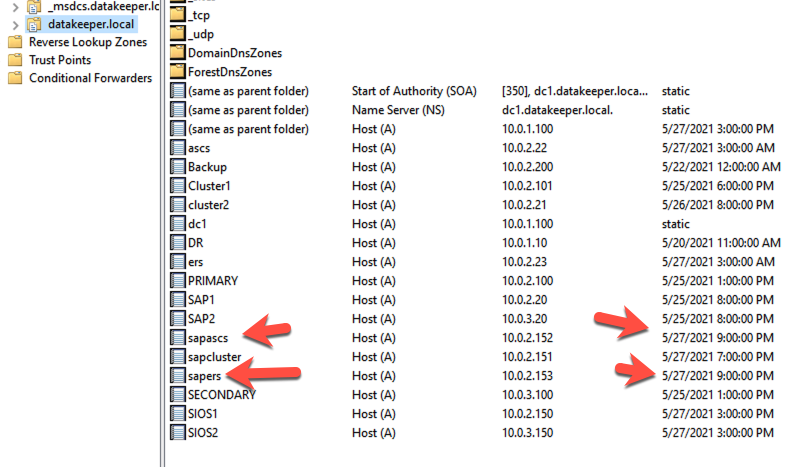Viewport: 812px width, 467px height.
Task: Select the _udp folder name
Action: point(200,34)
